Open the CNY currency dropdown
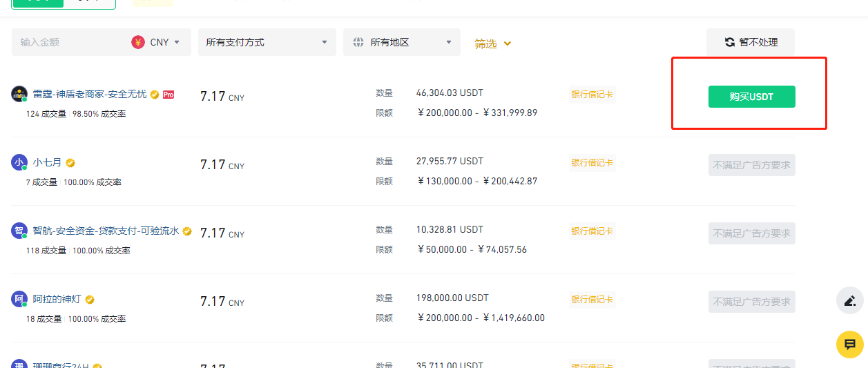The height and width of the screenshot is (368, 868). (160, 42)
